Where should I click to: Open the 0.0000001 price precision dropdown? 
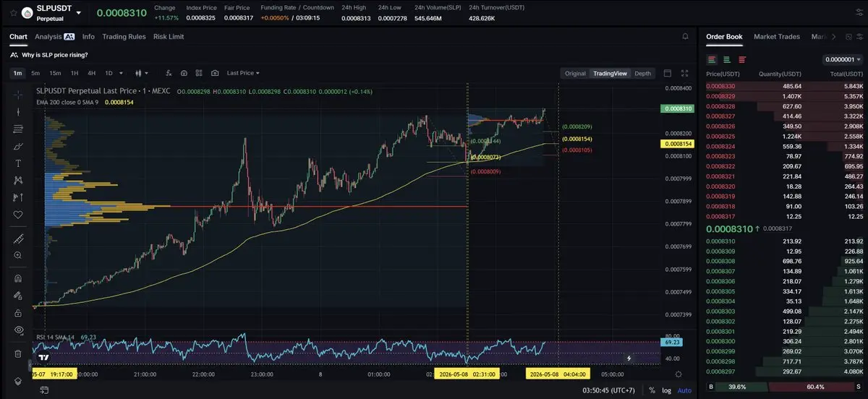[843, 60]
